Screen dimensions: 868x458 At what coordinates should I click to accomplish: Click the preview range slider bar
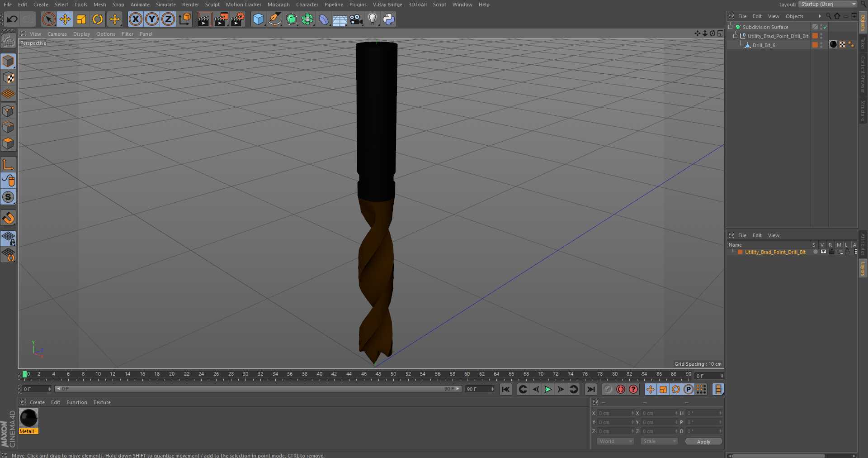click(258, 389)
